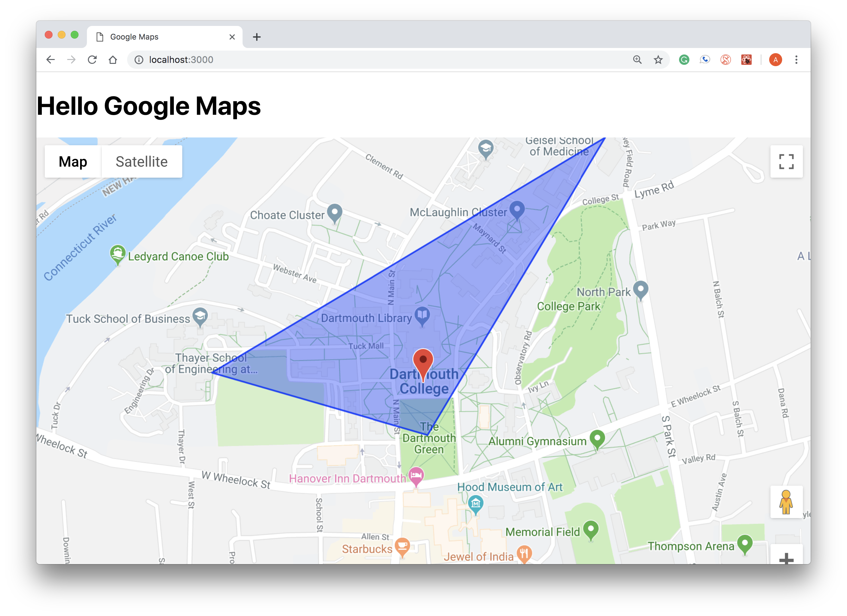
Task: Click the Street View pegman icon
Action: (x=786, y=502)
